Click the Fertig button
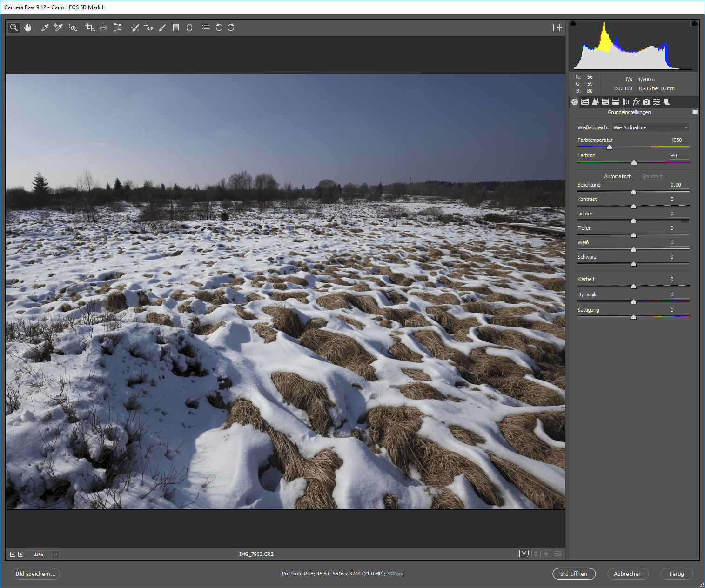705x588 pixels. pos(677,574)
